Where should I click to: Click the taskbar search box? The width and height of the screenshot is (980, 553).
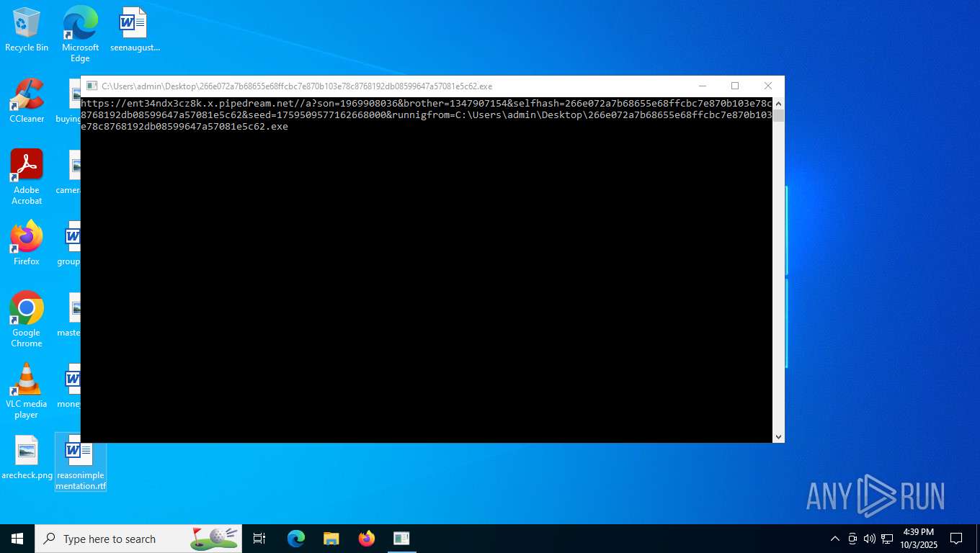[138, 539]
